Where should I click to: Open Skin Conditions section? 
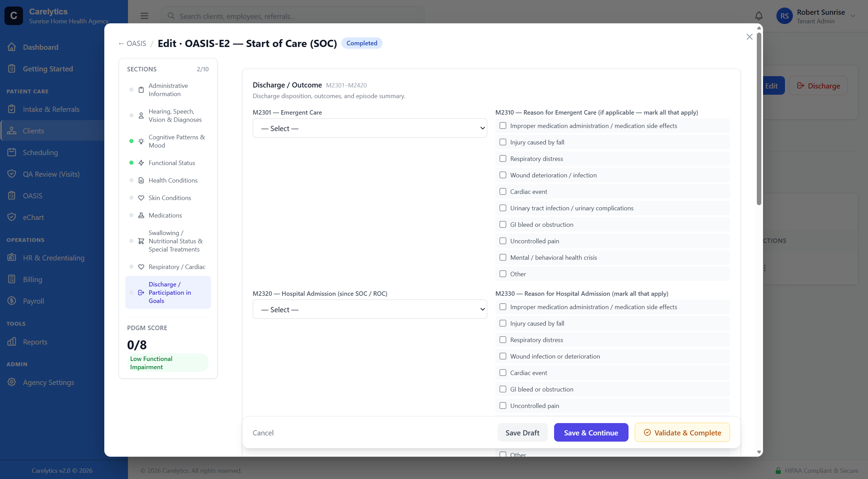[x=168, y=198]
